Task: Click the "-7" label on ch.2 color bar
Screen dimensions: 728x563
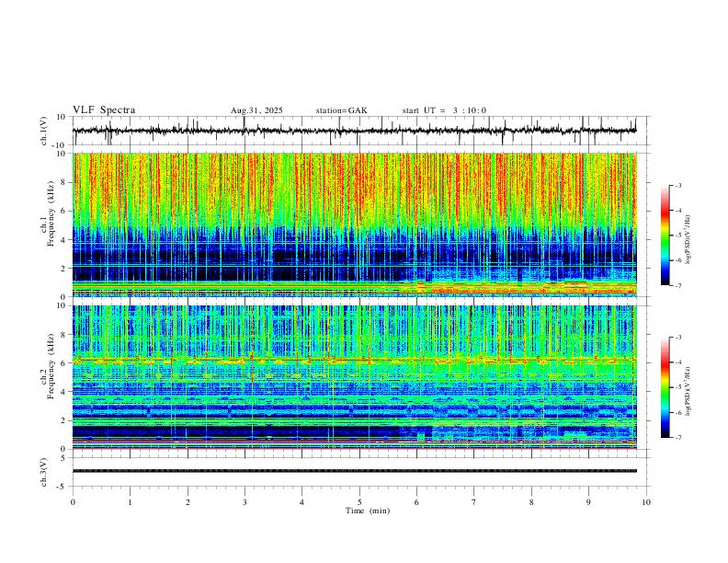Action: tap(677, 437)
